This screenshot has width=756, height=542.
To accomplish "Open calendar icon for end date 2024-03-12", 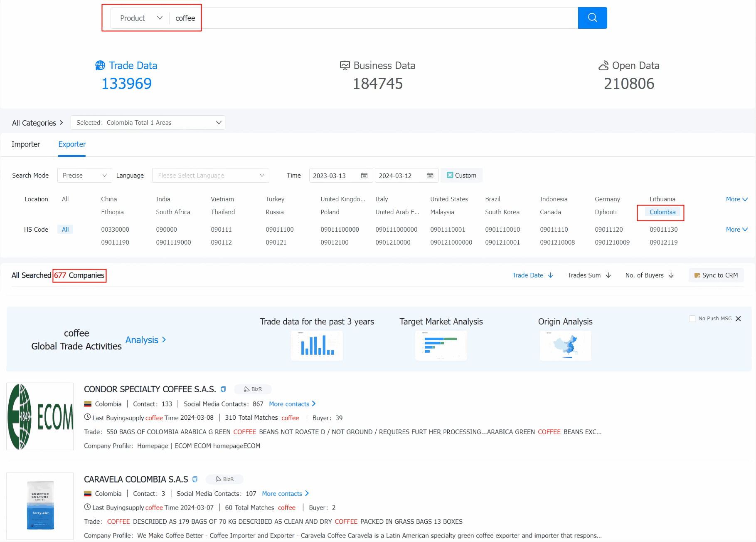I will [x=430, y=176].
